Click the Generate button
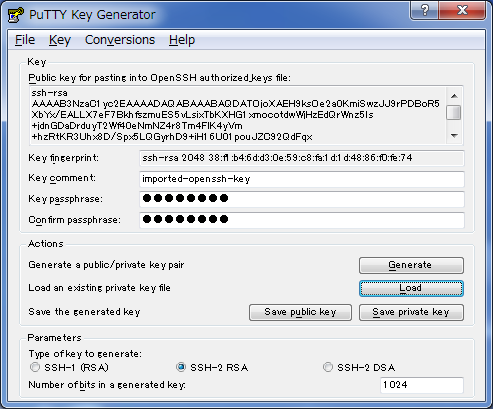 tap(411, 265)
